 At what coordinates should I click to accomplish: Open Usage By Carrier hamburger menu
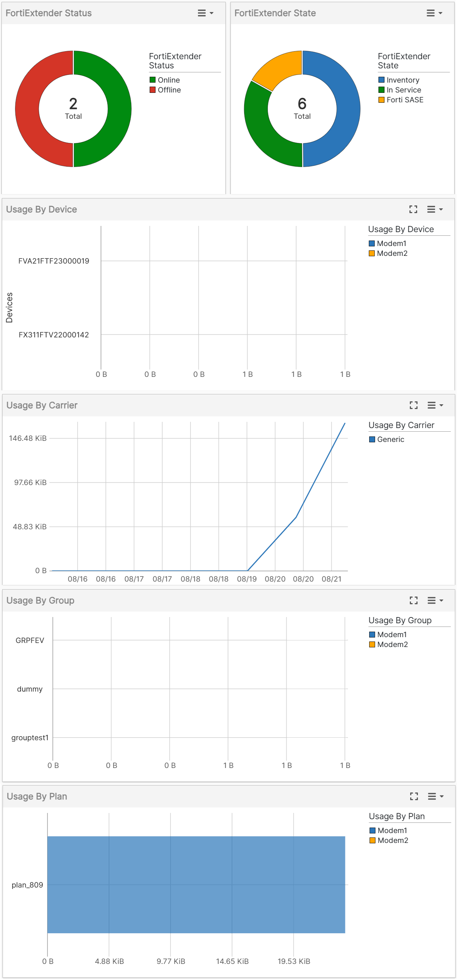(435, 405)
